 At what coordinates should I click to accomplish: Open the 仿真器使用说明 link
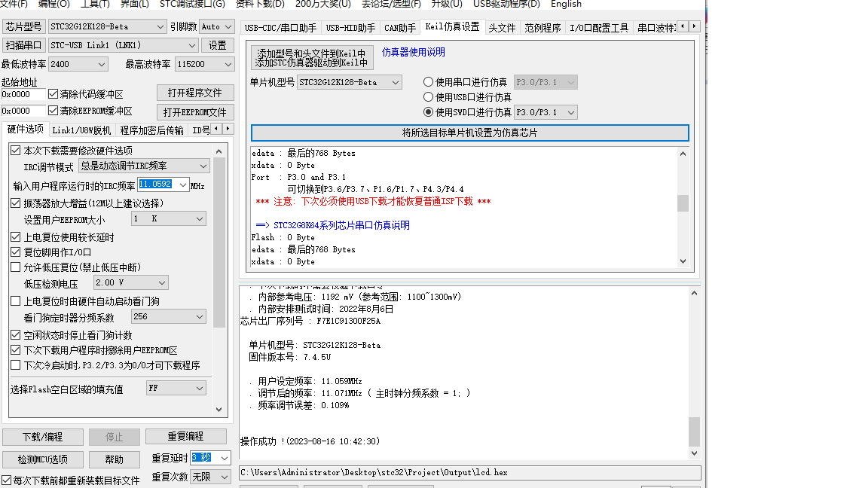pyautogui.click(x=414, y=52)
